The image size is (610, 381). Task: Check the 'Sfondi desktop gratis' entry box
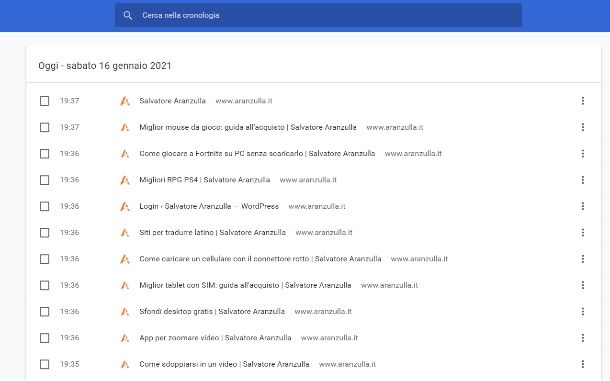tap(45, 312)
